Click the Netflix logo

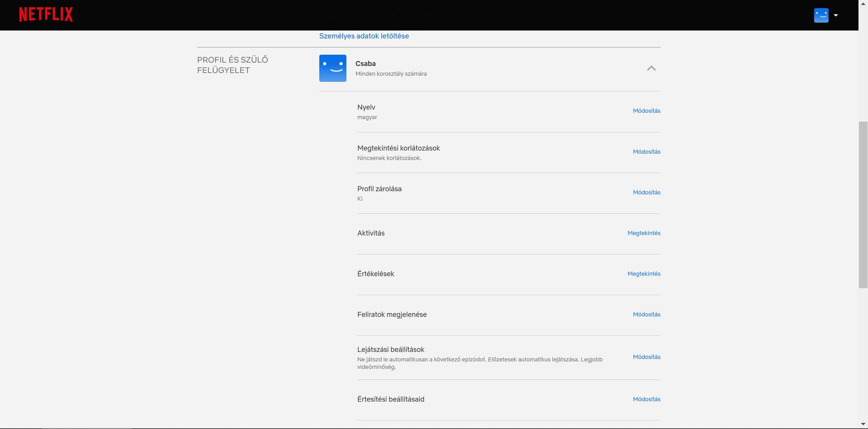46,15
